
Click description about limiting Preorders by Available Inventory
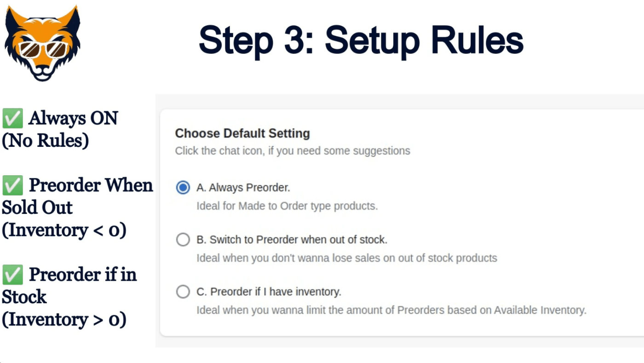click(x=391, y=310)
